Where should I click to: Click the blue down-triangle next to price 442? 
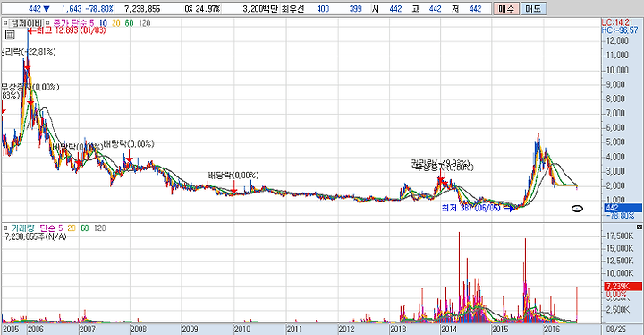click(x=46, y=9)
